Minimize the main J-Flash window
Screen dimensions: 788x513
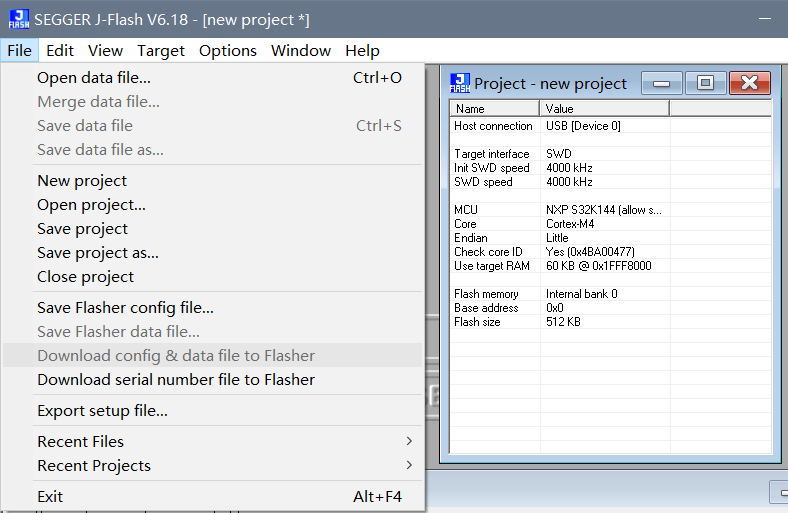(765, 19)
